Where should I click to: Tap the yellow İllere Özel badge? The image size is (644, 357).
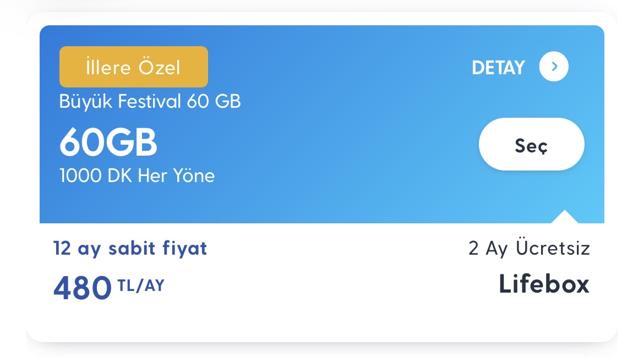tap(134, 67)
